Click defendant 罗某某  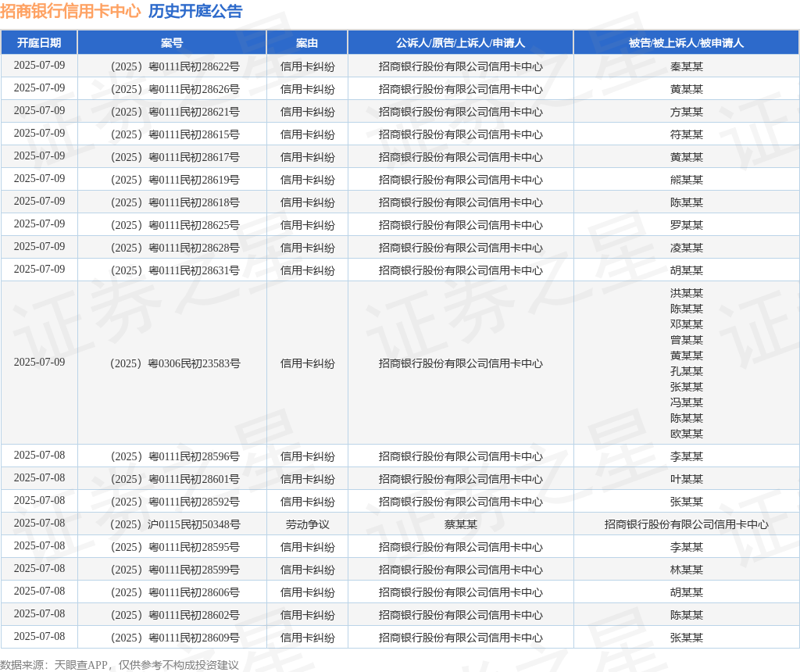(686, 225)
